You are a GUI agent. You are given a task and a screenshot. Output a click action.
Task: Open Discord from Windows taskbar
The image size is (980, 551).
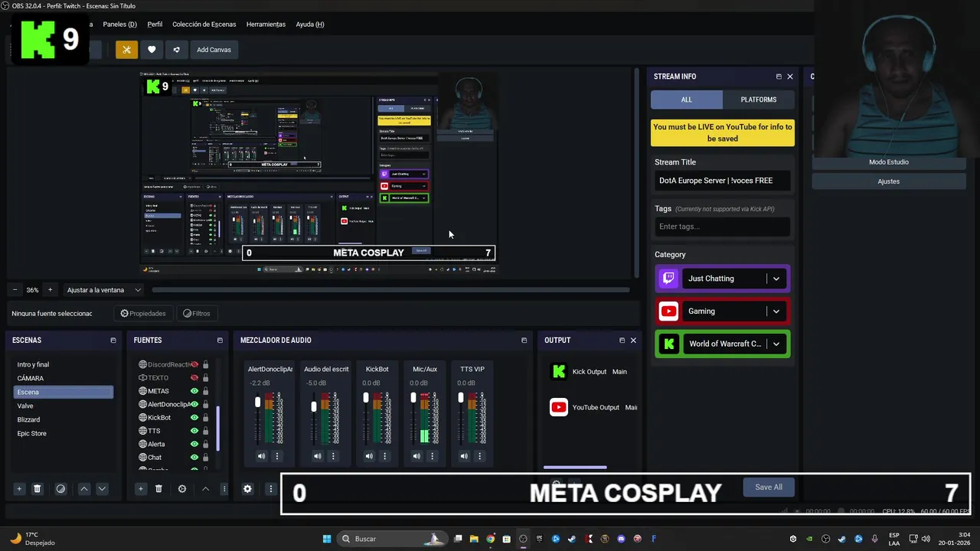(621, 539)
